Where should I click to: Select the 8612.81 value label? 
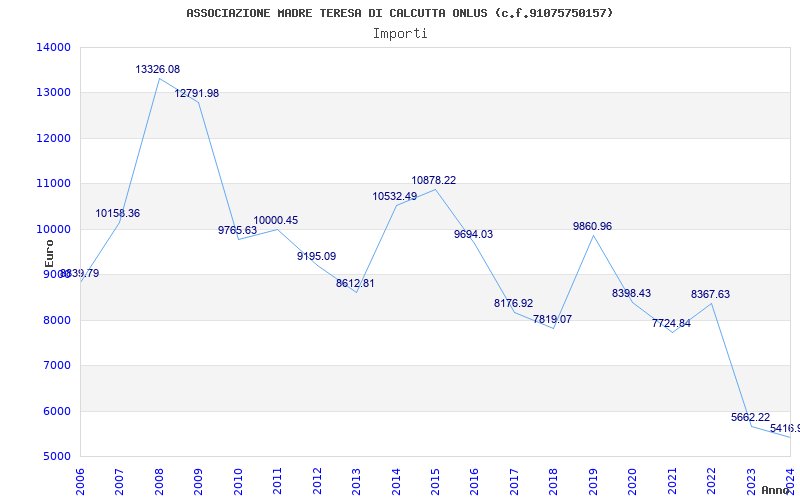(x=355, y=283)
